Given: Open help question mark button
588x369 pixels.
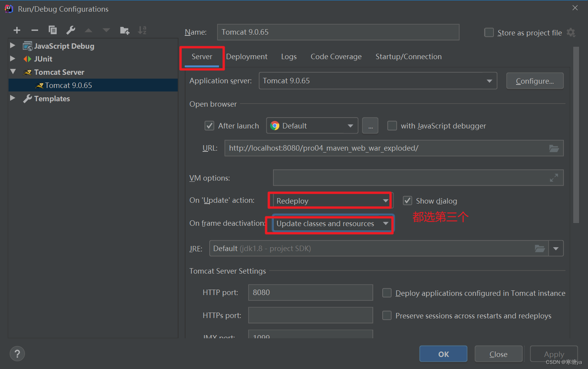Looking at the screenshot, I should (x=17, y=354).
